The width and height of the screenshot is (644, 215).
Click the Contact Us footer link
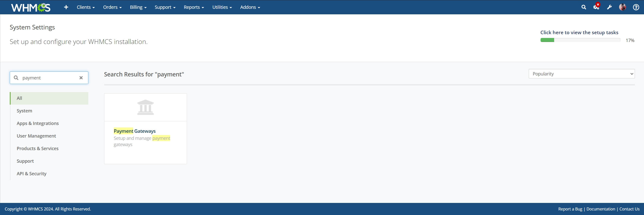click(629, 209)
